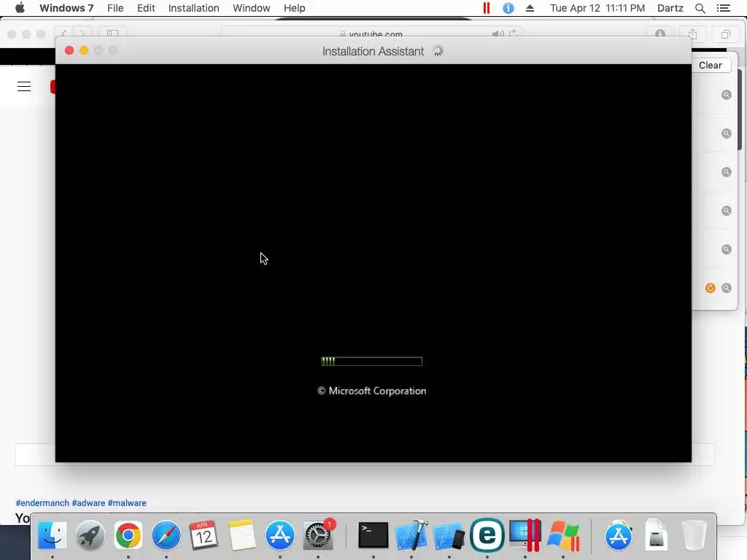Screen dimensions: 747x560
Task: Open the Installation menu
Action: [x=193, y=8]
